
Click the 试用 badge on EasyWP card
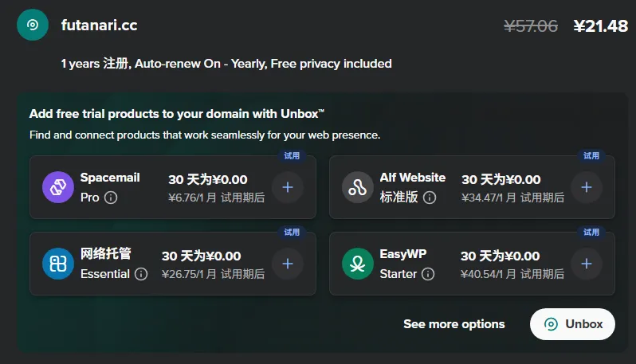click(x=591, y=233)
